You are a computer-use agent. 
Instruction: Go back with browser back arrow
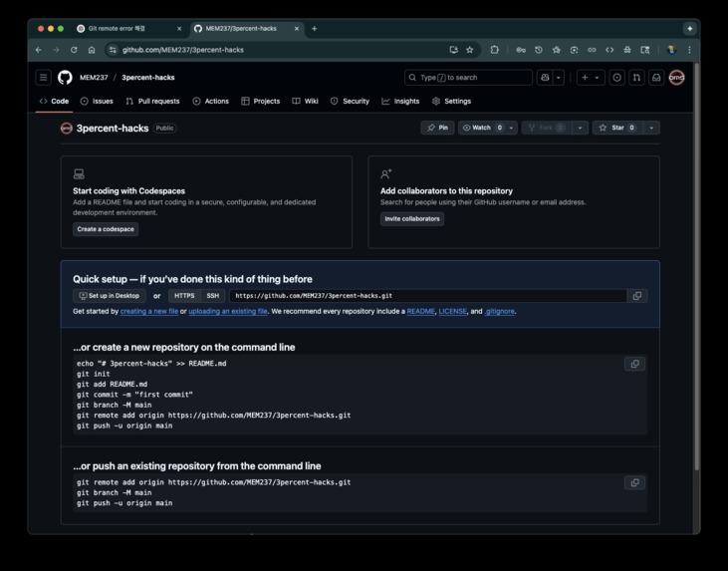point(39,50)
